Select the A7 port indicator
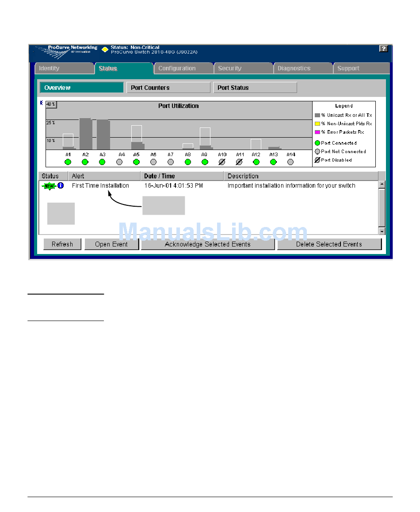 coord(171,162)
